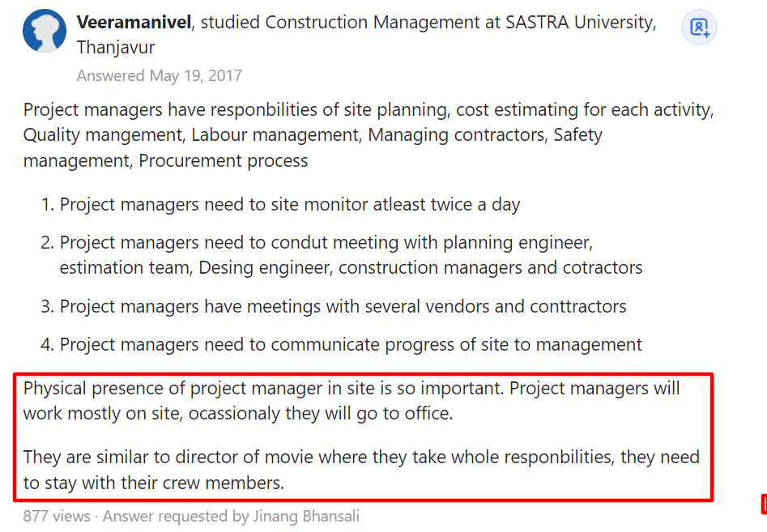Viewport: 767px width, 532px height.
Task: Click the line "to stay with their crew members"
Action: (x=154, y=484)
